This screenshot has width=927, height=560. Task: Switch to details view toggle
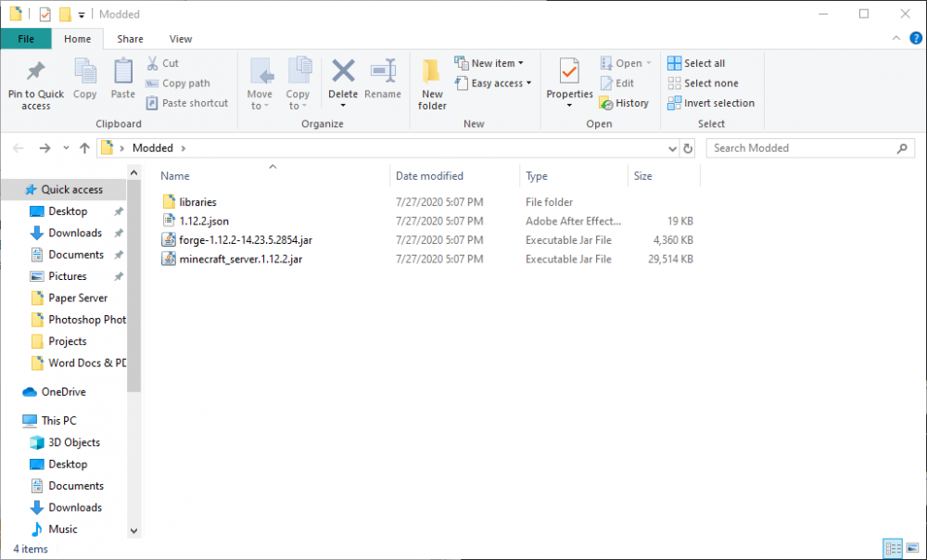(x=892, y=548)
